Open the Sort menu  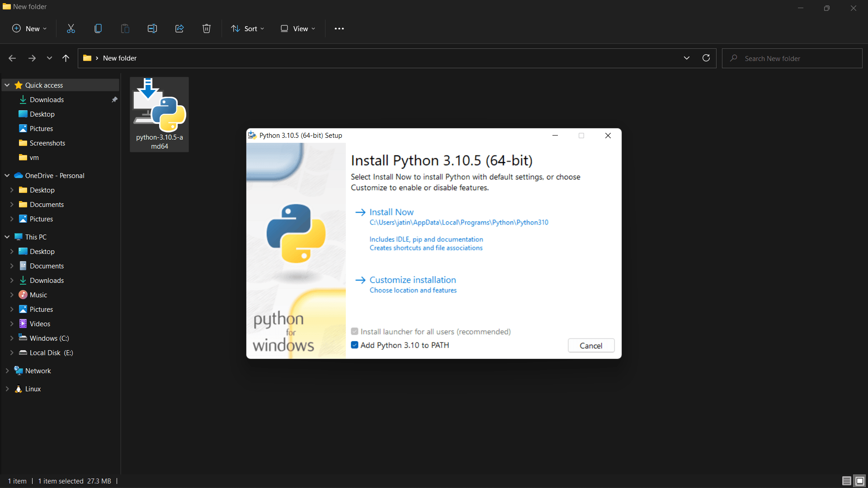[x=248, y=28]
